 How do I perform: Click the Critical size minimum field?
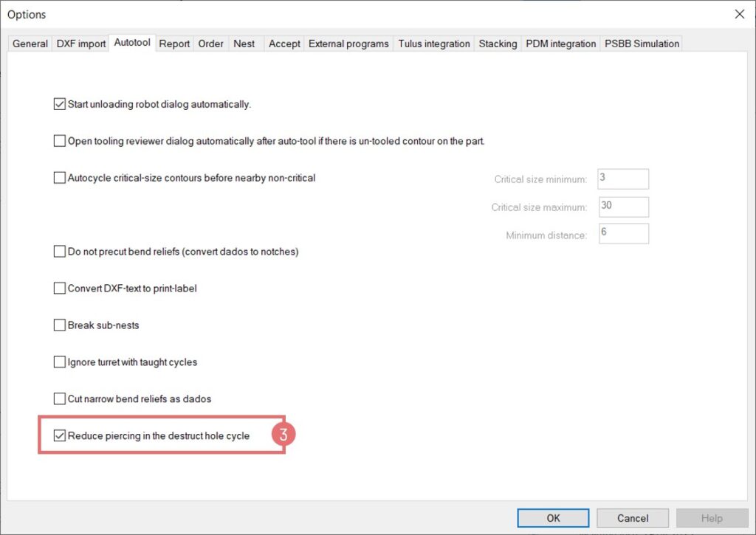[622, 179]
